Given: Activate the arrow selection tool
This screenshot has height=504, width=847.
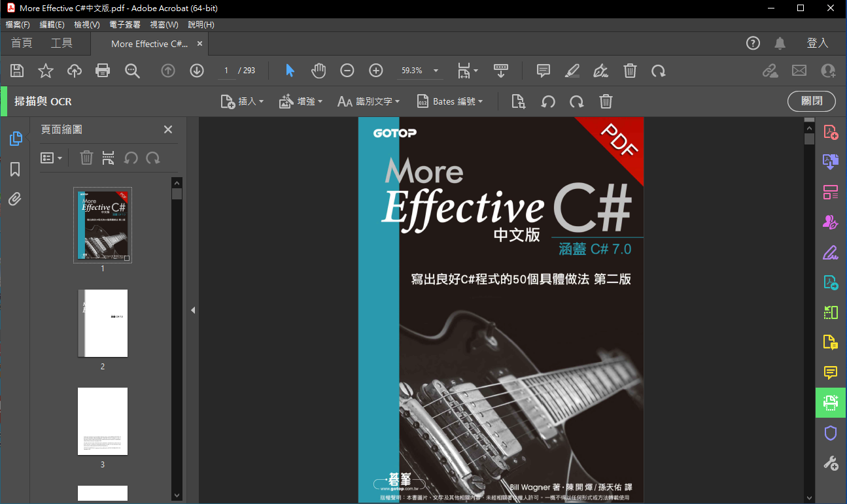Looking at the screenshot, I should (290, 71).
